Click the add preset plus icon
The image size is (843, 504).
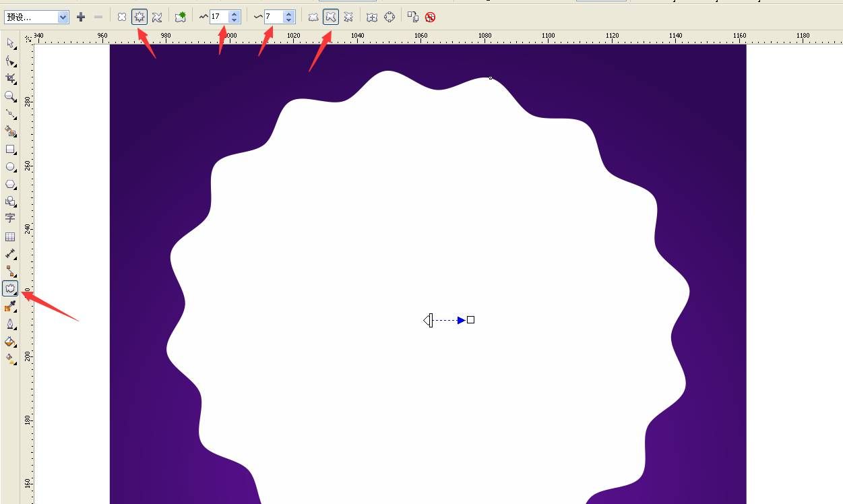click(x=81, y=17)
